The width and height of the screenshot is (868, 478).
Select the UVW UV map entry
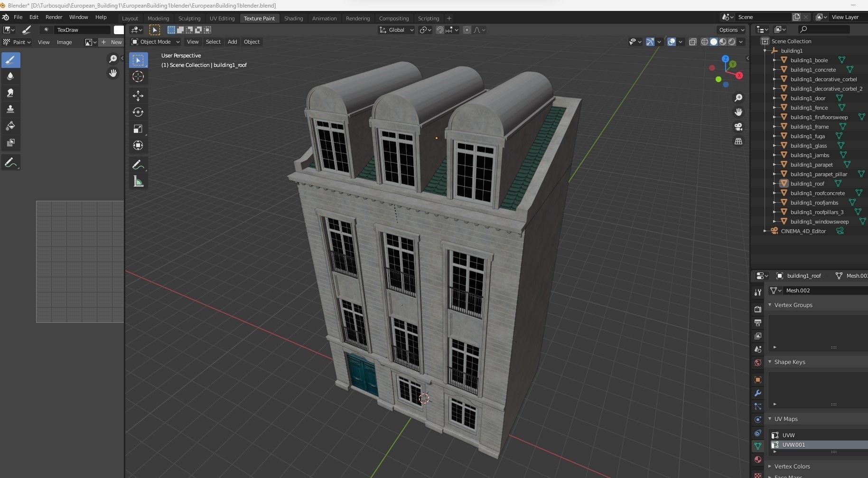[x=818, y=435]
